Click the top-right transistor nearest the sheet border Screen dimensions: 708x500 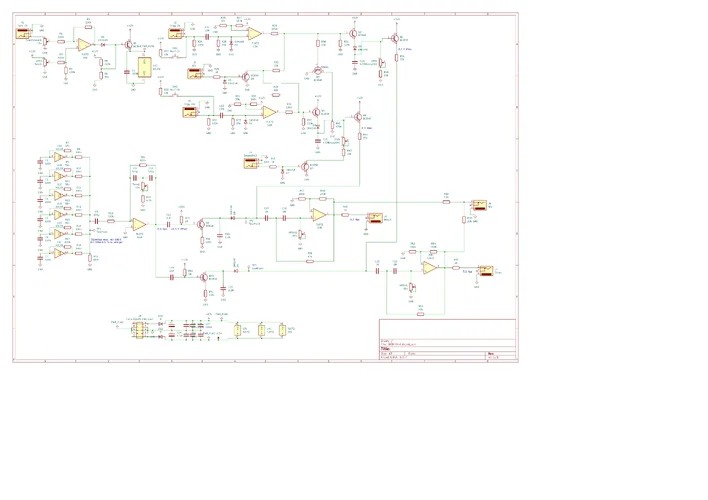coord(395,38)
